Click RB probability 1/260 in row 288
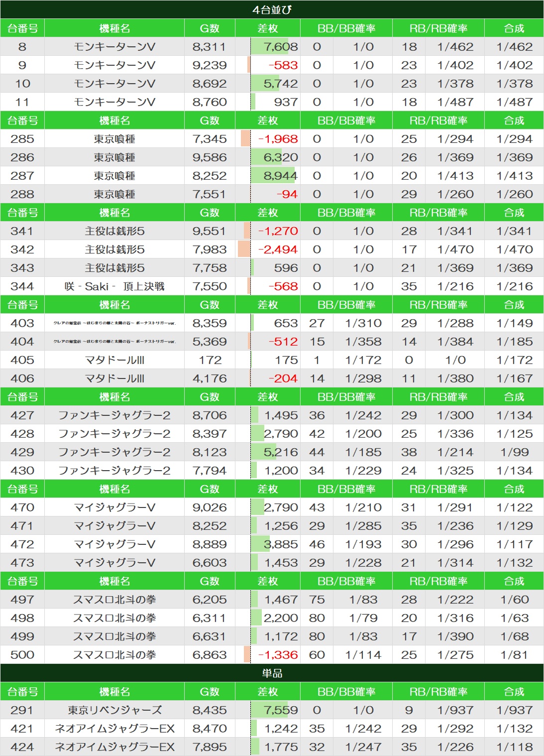 (455, 194)
